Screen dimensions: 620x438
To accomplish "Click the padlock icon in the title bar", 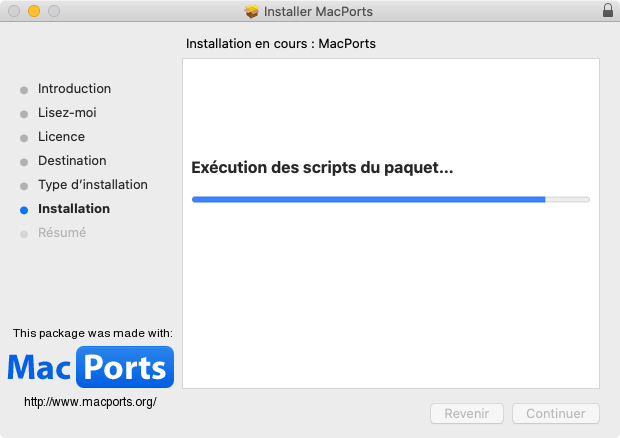I will coord(608,12).
